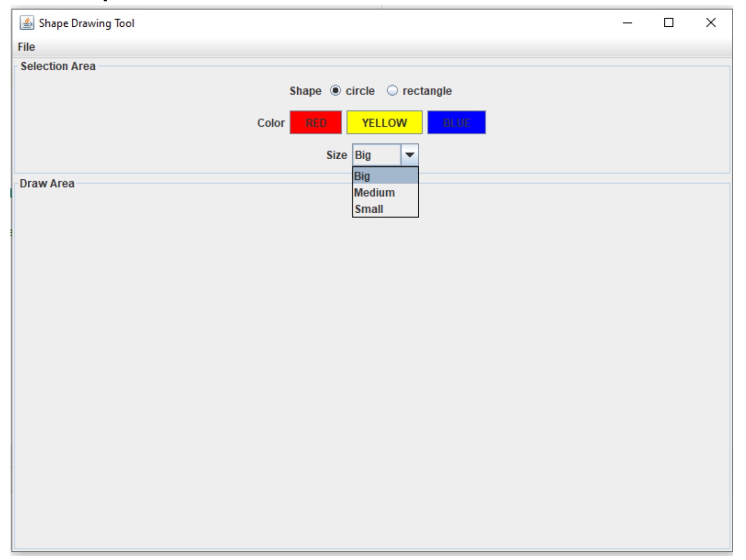Choose the YELLOW color button
Viewport: 746px width, 560px height.
[384, 122]
